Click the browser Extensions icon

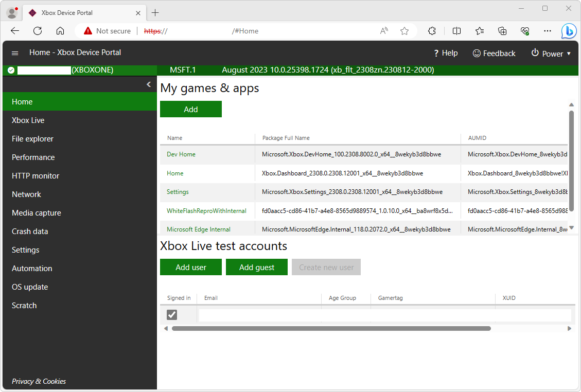432,31
